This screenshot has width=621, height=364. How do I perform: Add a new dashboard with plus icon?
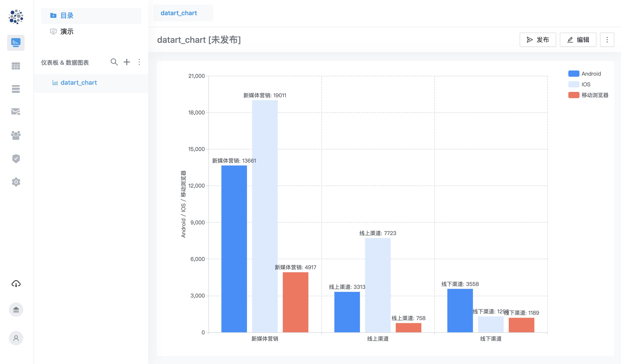(x=127, y=62)
